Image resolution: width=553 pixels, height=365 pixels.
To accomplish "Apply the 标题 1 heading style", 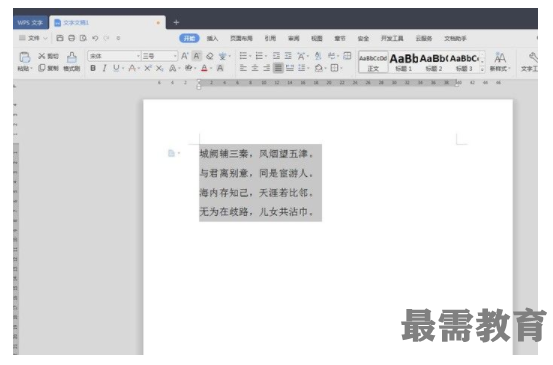I will pos(403,62).
